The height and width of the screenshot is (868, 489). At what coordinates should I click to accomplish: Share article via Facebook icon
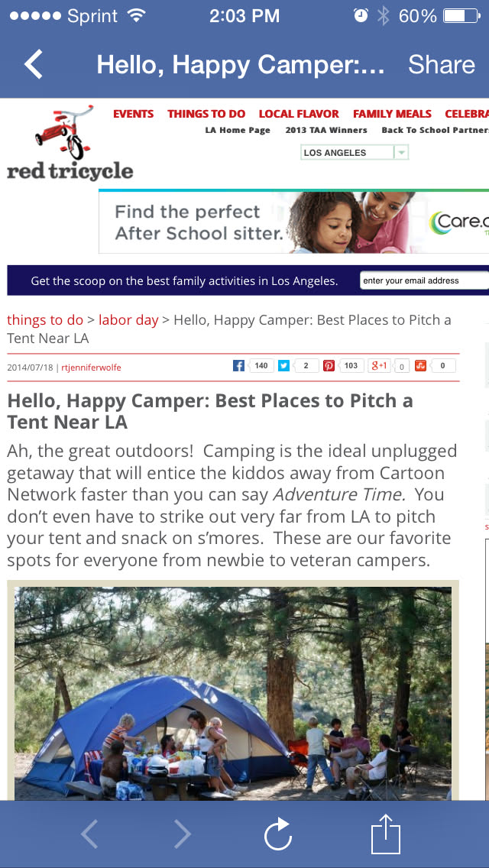tap(239, 366)
